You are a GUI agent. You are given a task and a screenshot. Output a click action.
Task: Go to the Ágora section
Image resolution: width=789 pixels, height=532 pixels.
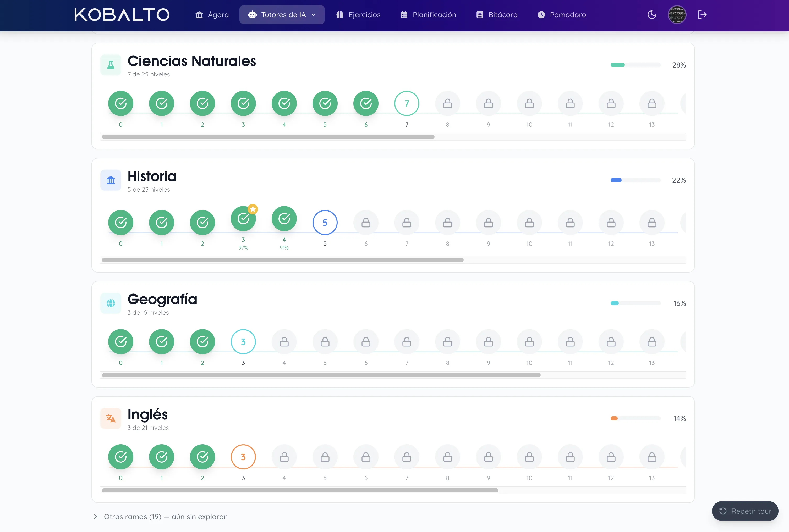click(x=212, y=15)
